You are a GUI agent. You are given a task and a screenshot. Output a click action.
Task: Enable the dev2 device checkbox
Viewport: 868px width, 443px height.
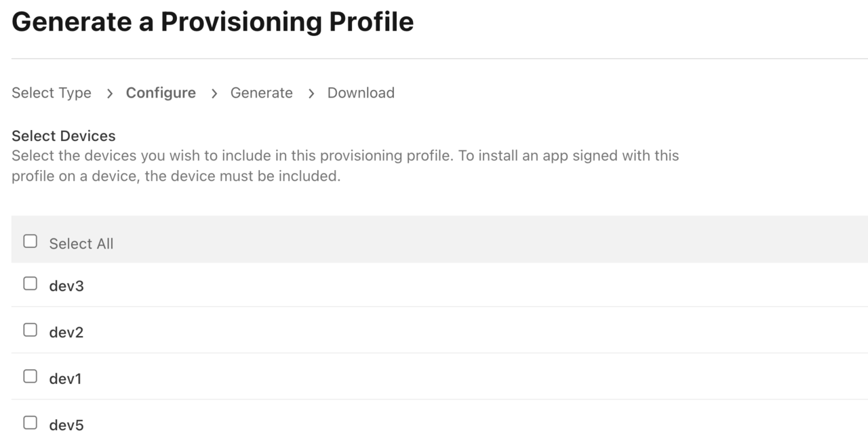click(x=30, y=330)
